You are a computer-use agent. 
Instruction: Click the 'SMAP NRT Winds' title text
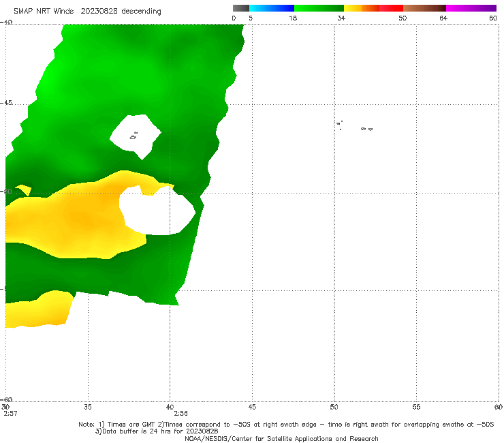[x=44, y=12]
